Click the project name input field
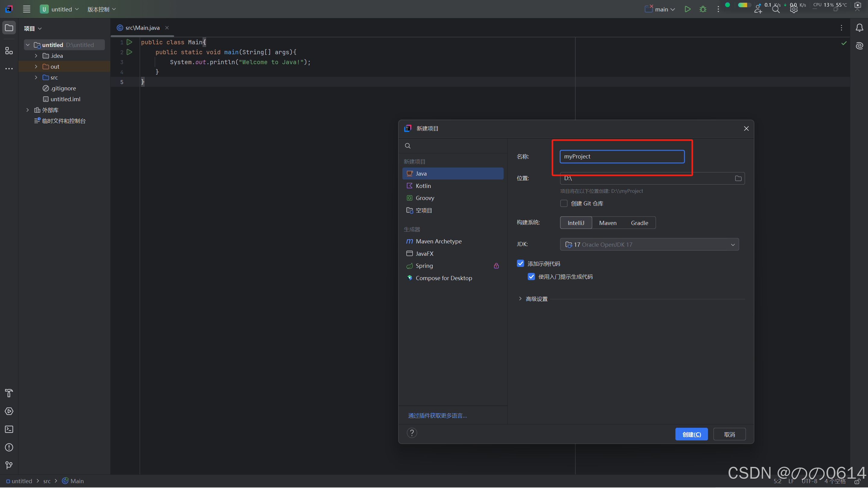This screenshot has width=868, height=488. (x=622, y=157)
